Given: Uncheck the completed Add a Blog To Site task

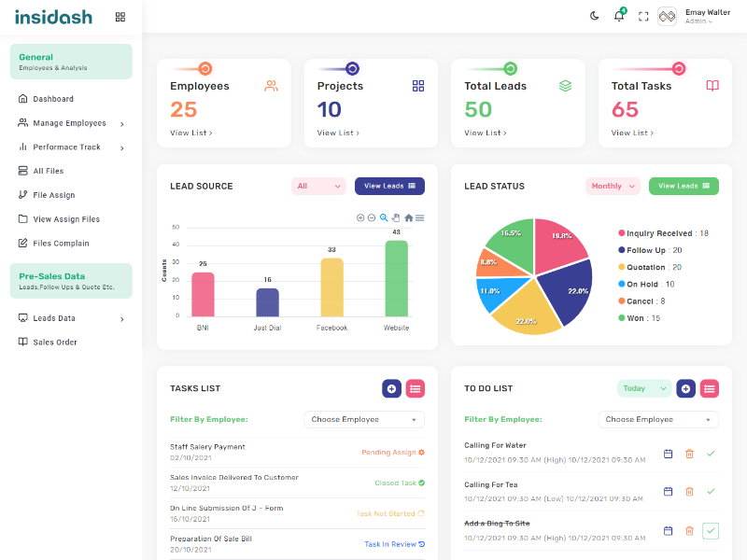Looking at the screenshot, I should 711,530.
